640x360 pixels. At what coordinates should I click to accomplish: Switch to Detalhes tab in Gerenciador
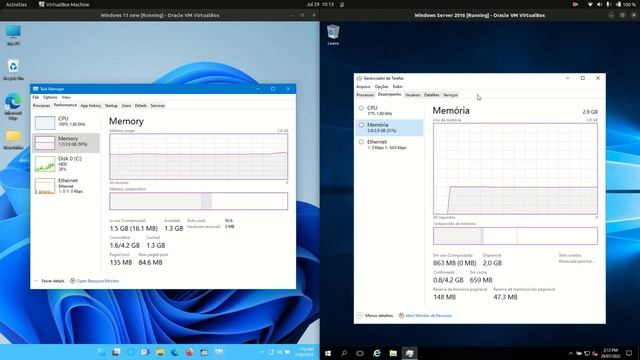(x=431, y=95)
